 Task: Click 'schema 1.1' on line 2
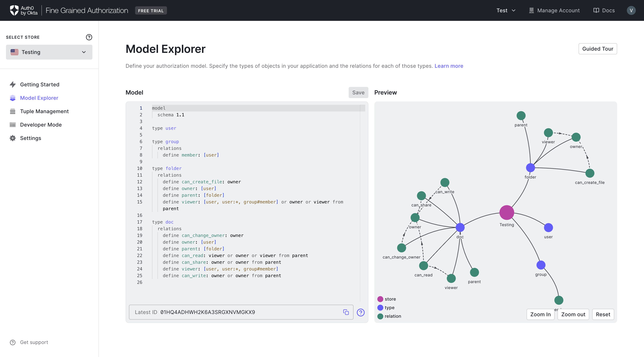[x=171, y=115]
